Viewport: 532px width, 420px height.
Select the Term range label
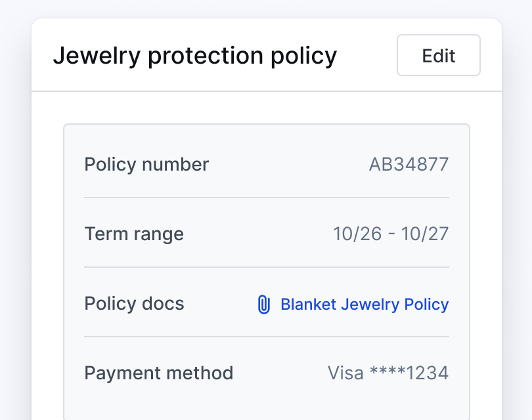click(134, 234)
